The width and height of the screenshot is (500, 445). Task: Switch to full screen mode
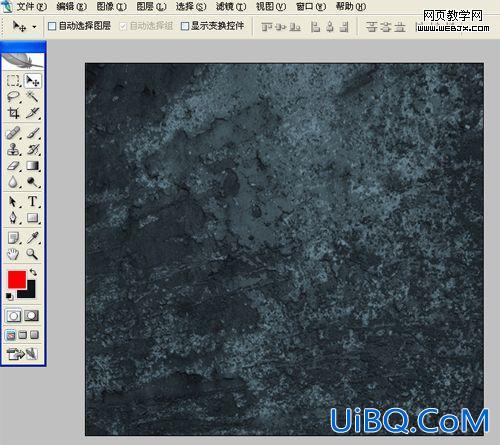point(35,335)
